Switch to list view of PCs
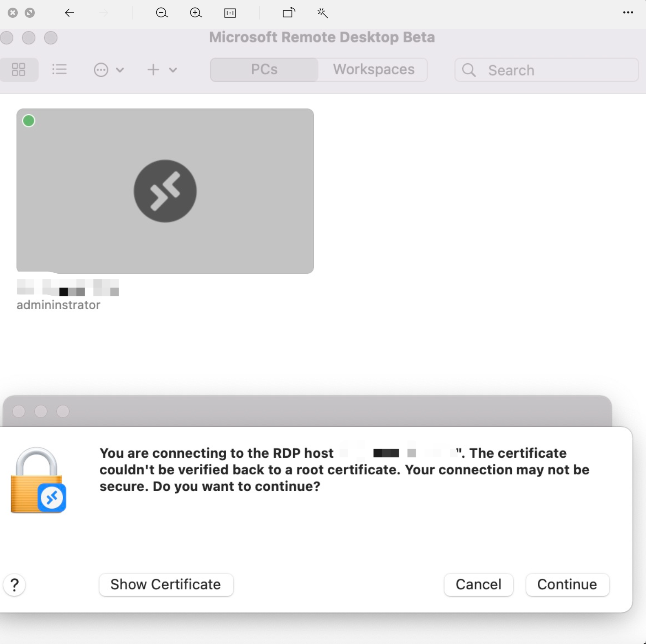Image resolution: width=646 pixels, height=644 pixels. coord(59,70)
